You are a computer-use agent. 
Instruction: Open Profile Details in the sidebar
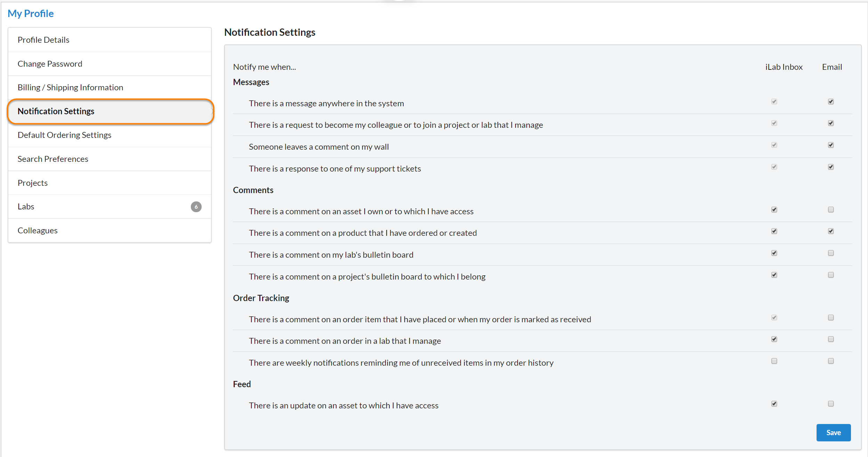43,40
